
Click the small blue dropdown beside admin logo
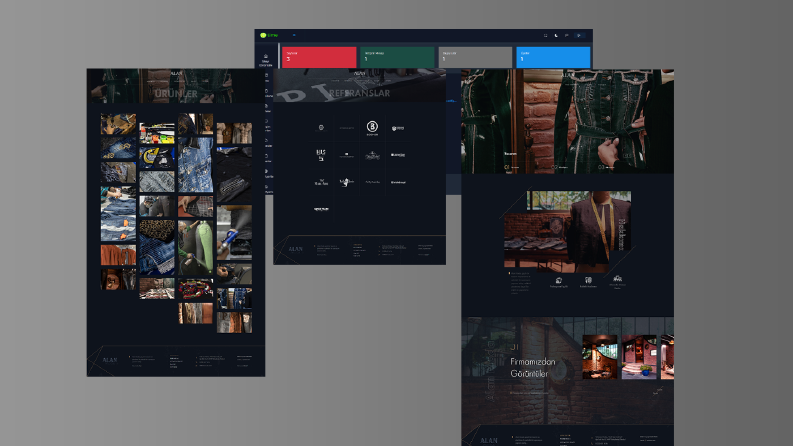[294, 35]
